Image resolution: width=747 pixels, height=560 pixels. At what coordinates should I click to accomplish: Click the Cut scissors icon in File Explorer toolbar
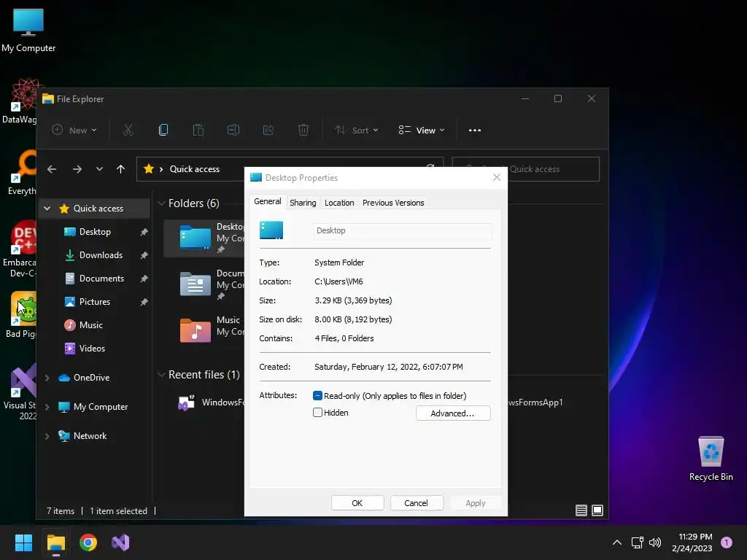click(x=128, y=130)
